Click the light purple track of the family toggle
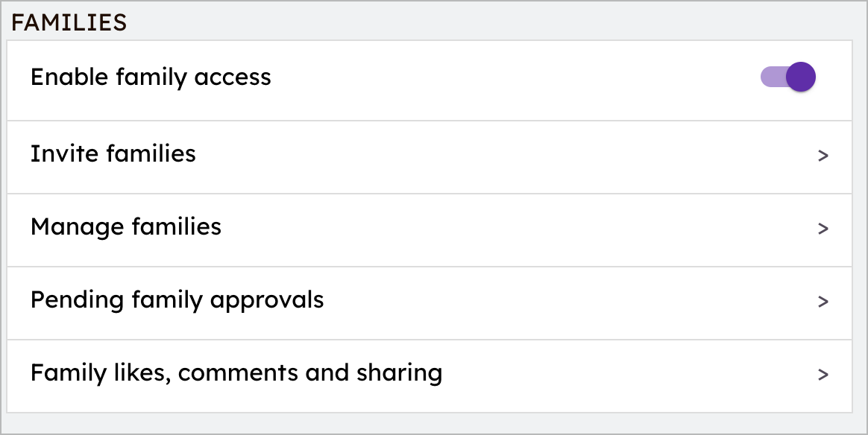Screen dimensions: 868x435 click(770, 77)
